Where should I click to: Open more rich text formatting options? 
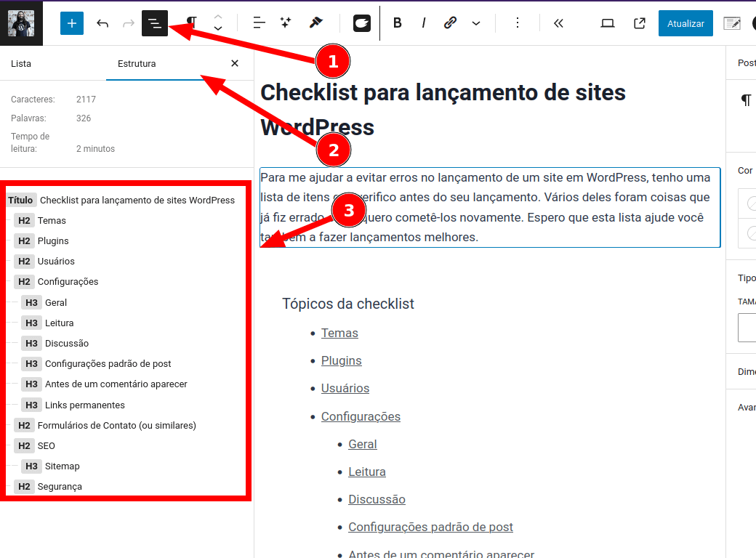pos(476,23)
